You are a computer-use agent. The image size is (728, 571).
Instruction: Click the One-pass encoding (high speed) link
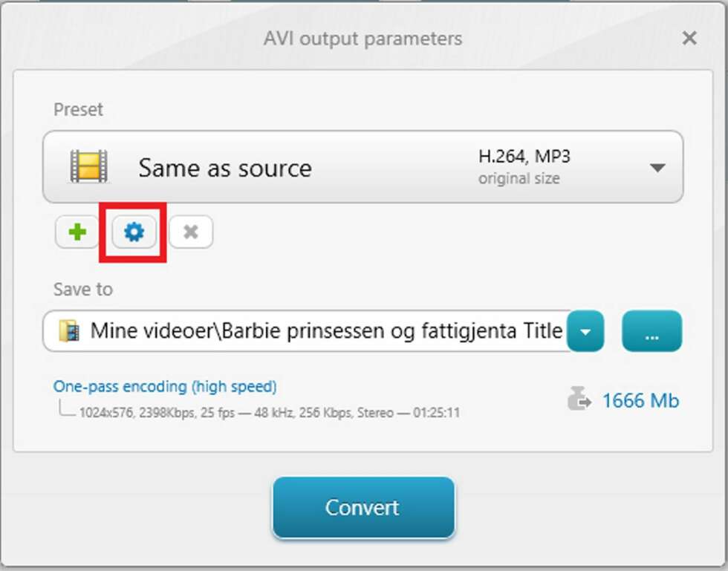(165, 386)
